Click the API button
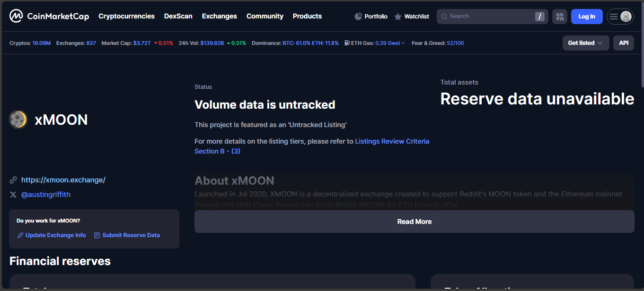 point(624,43)
